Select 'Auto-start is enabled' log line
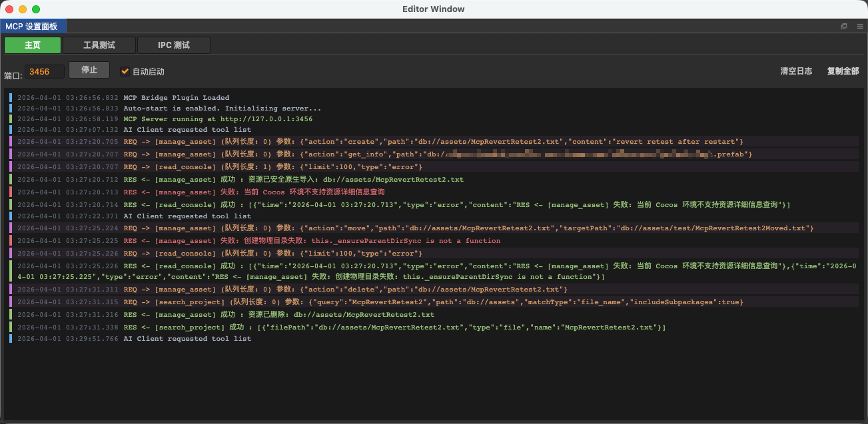 434,108
